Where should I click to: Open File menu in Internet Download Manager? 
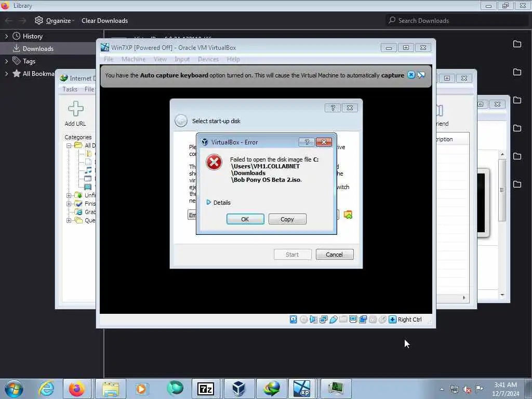tap(89, 89)
